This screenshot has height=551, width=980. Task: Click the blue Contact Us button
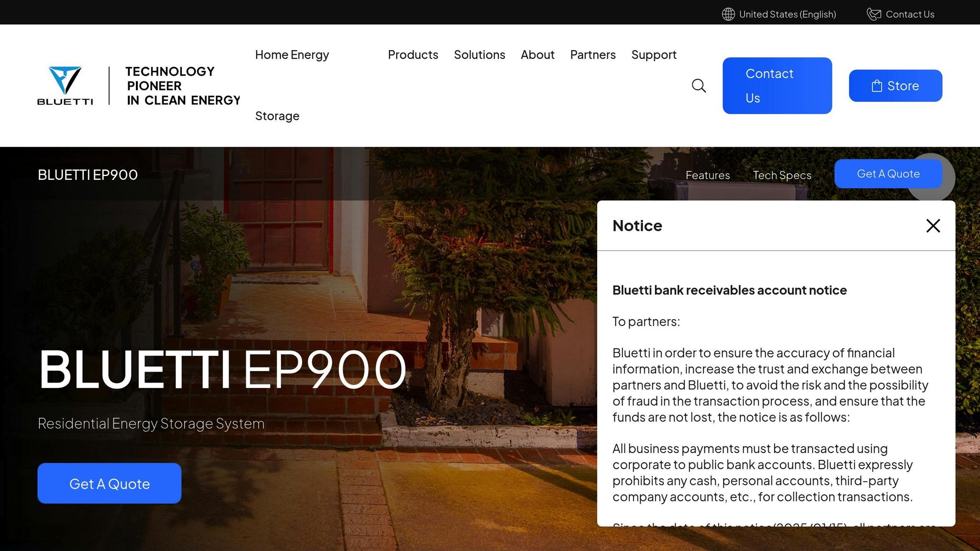coord(777,86)
